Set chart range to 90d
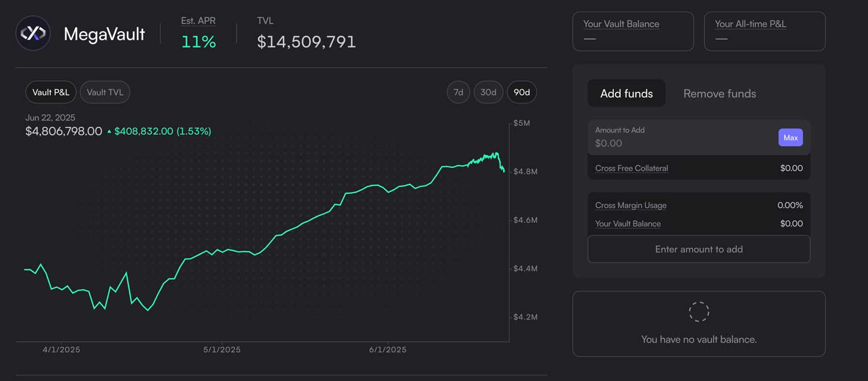 click(521, 92)
